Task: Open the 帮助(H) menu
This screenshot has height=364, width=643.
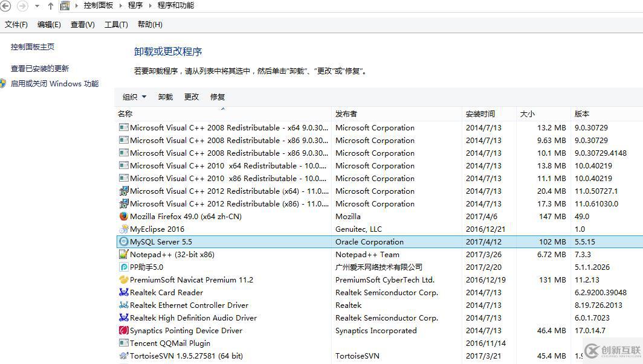Action: click(150, 25)
